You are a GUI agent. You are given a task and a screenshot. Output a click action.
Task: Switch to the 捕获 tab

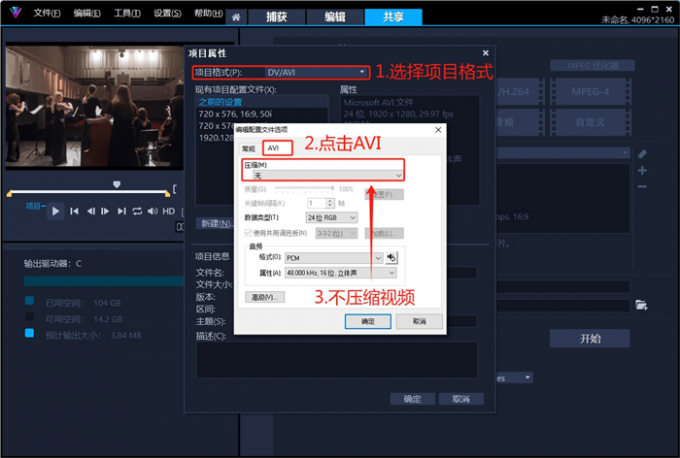pyautogui.click(x=276, y=17)
